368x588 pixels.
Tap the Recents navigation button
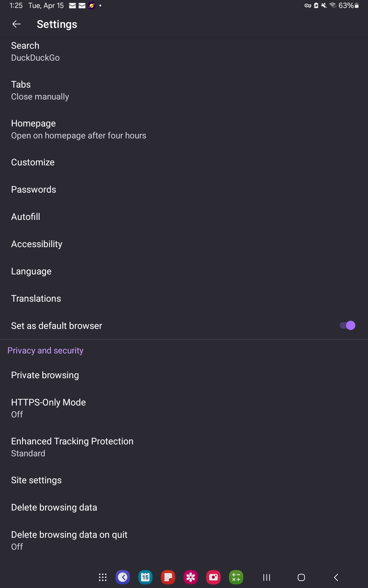(x=267, y=578)
